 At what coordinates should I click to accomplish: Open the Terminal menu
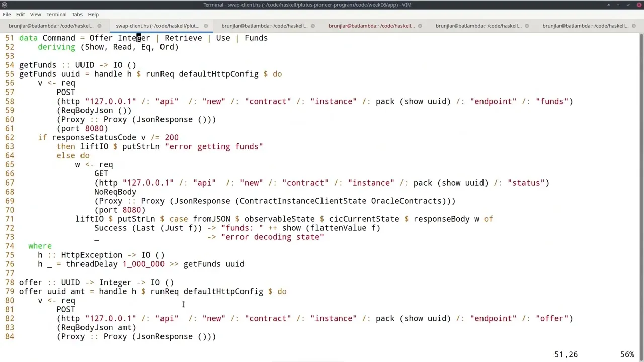click(56, 14)
